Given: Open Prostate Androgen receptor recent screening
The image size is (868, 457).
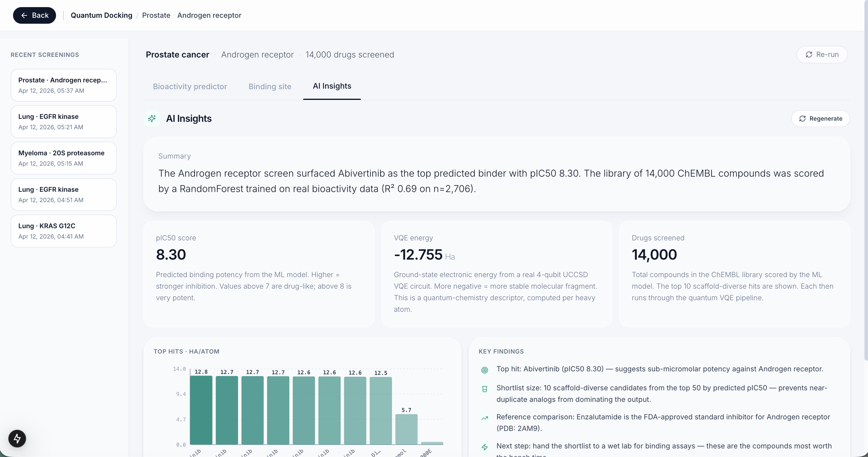Looking at the screenshot, I should coord(64,85).
